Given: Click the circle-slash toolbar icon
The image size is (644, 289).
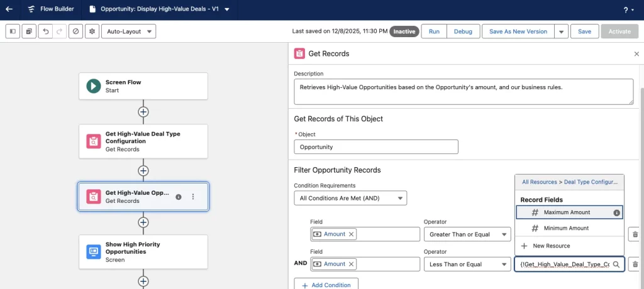Looking at the screenshot, I should 75,31.
